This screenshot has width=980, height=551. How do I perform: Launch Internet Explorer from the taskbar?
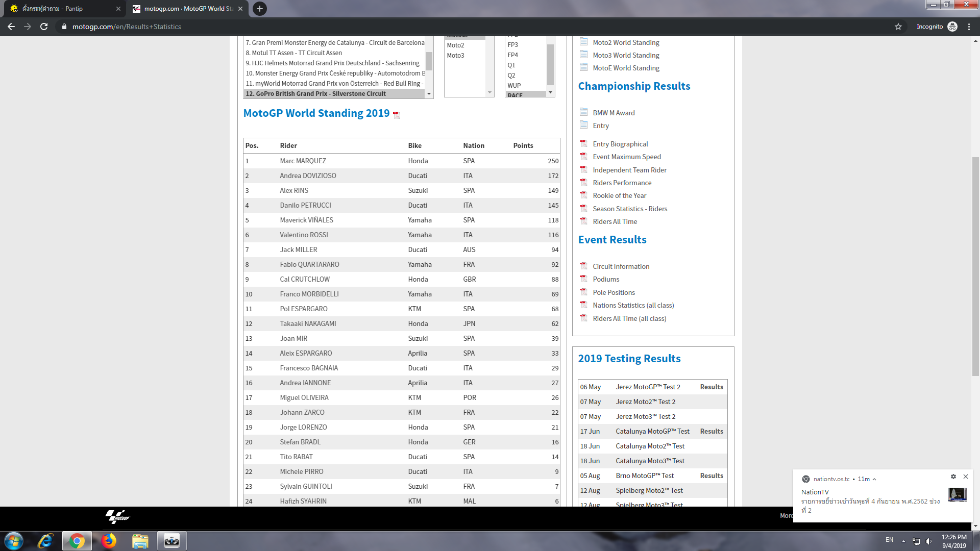point(45,541)
